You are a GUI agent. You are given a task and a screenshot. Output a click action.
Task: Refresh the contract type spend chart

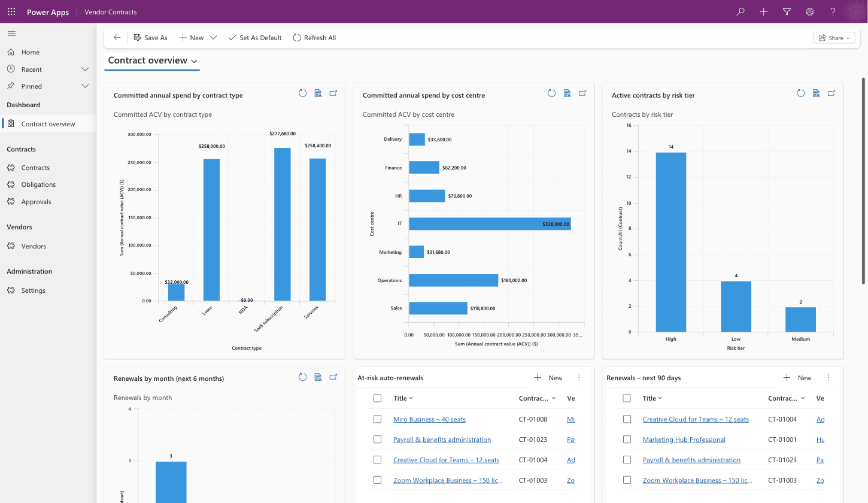pyautogui.click(x=302, y=93)
